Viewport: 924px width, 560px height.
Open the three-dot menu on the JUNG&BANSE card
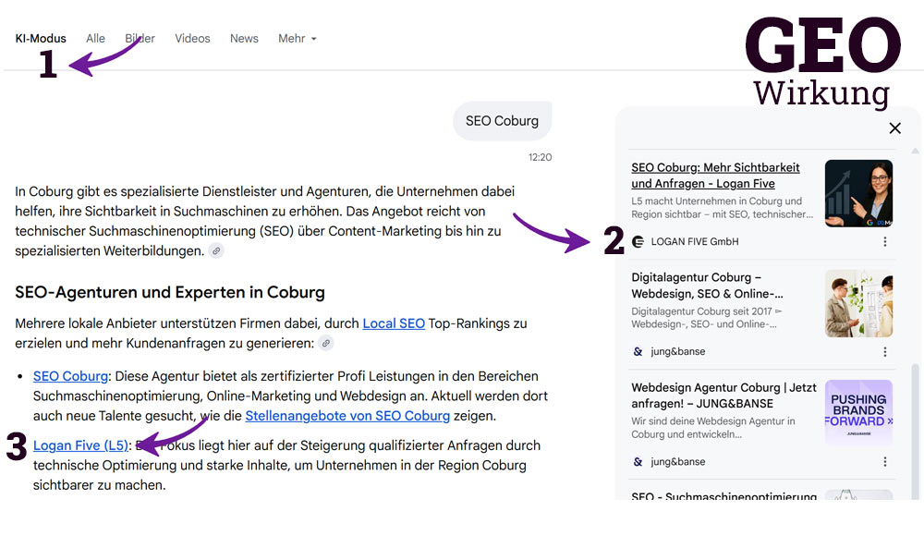pos(885,461)
